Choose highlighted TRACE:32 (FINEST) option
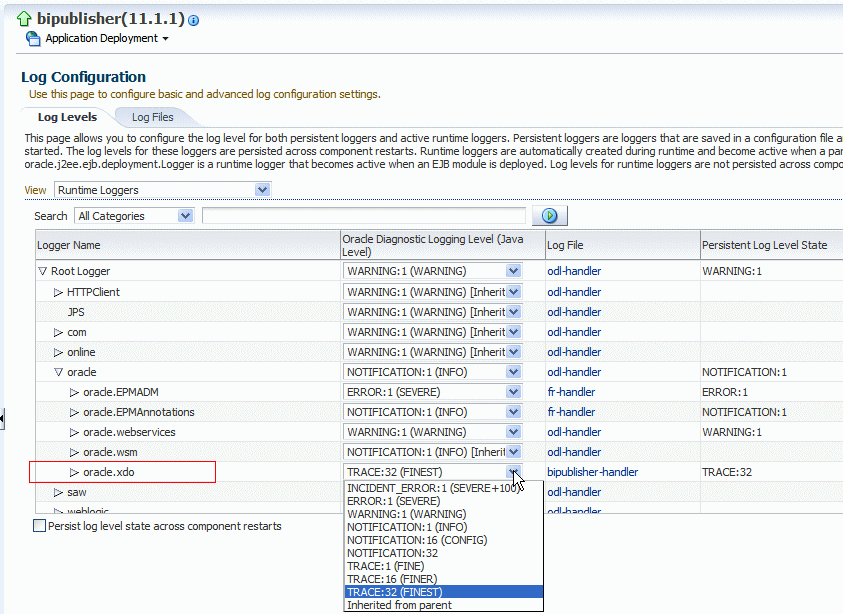The height and width of the screenshot is (614, 843). [444, 592]
